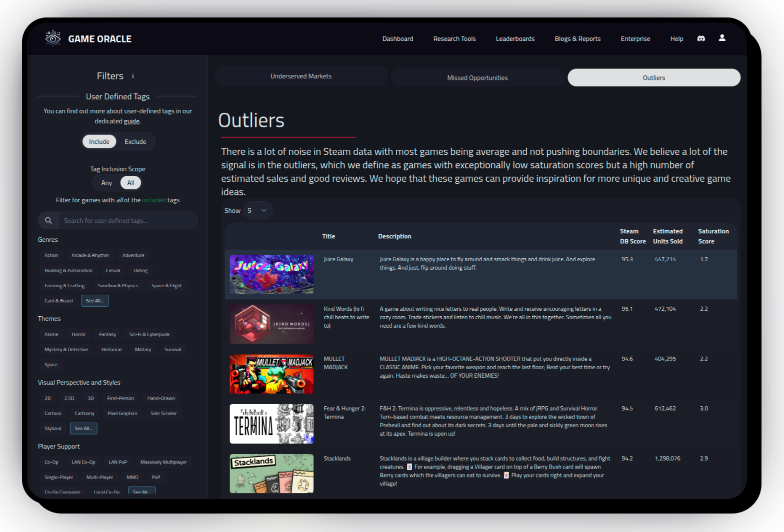Click the Filters info icon
This screenshot has height=532, width=784.
(x=133, y=76)
